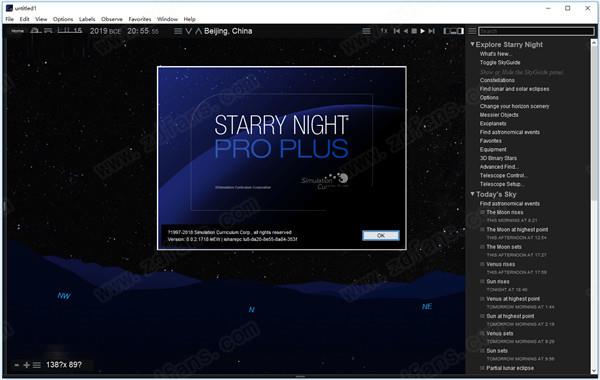Open 3D Binary Stars
Image resolution: width=600 pixels, height=380 pixels.
(x=498, y=158)
